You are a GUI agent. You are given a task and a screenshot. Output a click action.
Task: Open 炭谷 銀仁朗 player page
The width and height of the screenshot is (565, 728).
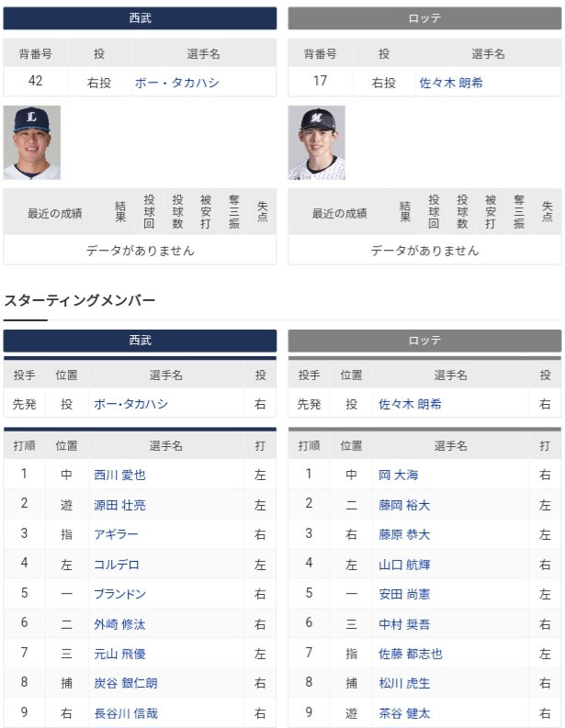[126, 683]
